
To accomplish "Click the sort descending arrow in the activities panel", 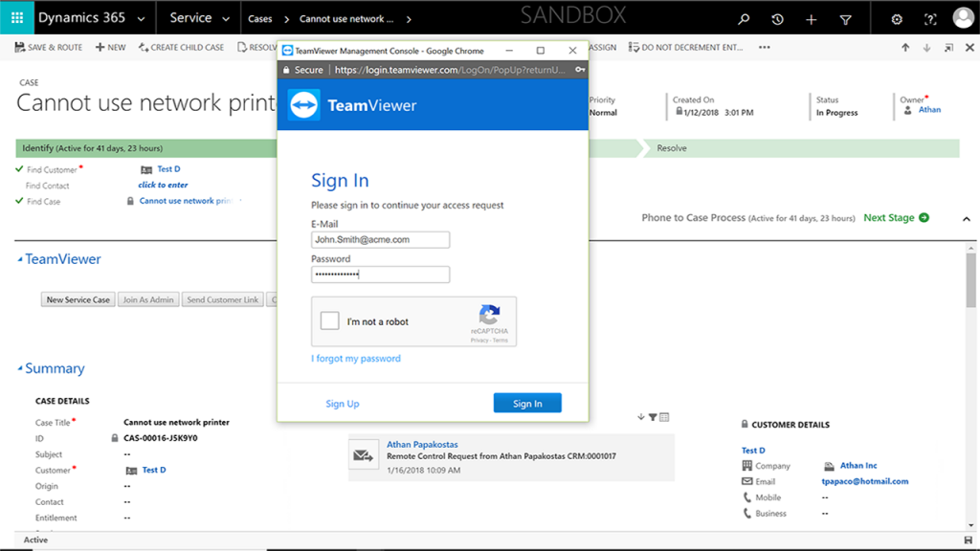I will (x=640, y=418).
